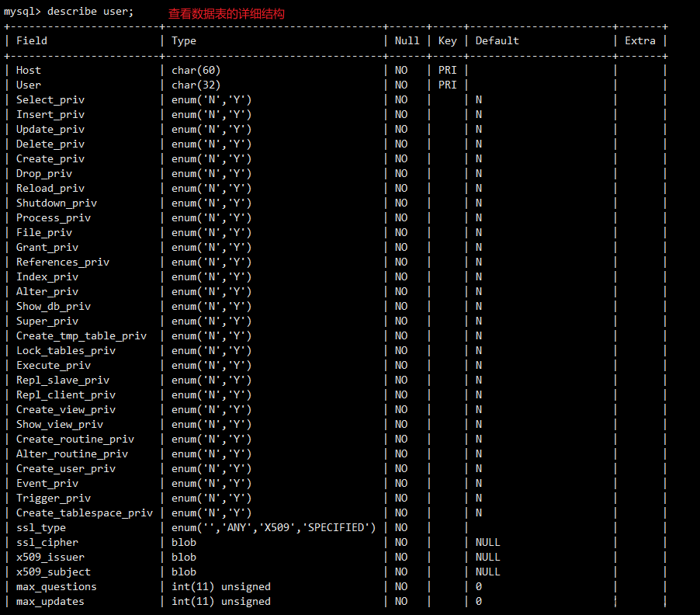Click the 'Index_priv' field name
The height and width of the screenshot is (615, 700).
pyautogui.click(x=47, y=276)
